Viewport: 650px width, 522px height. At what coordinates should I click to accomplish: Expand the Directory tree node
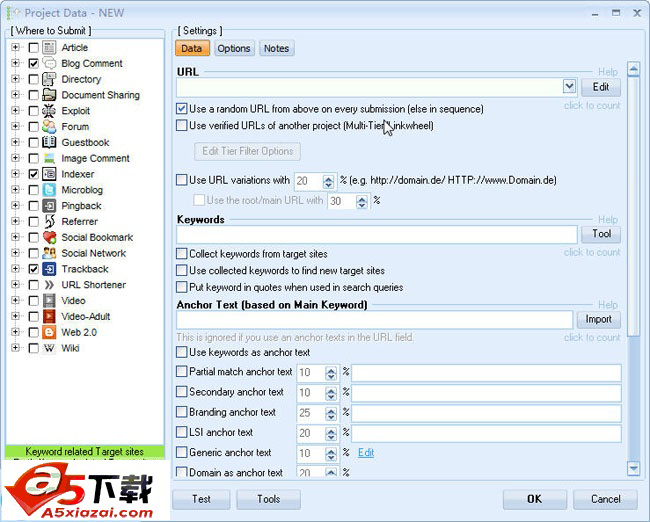(x=15, y=79)
